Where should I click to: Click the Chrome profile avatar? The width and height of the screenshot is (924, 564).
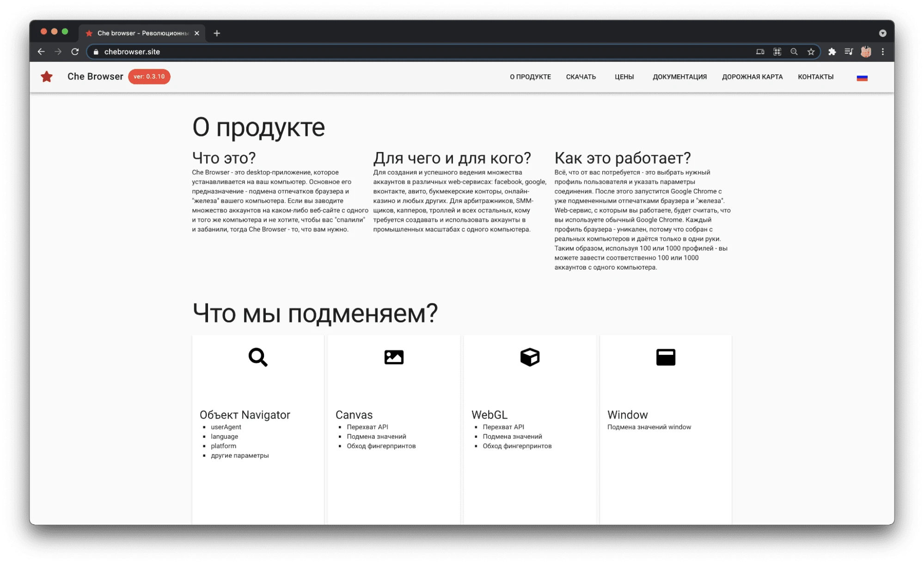coord(866,52)
